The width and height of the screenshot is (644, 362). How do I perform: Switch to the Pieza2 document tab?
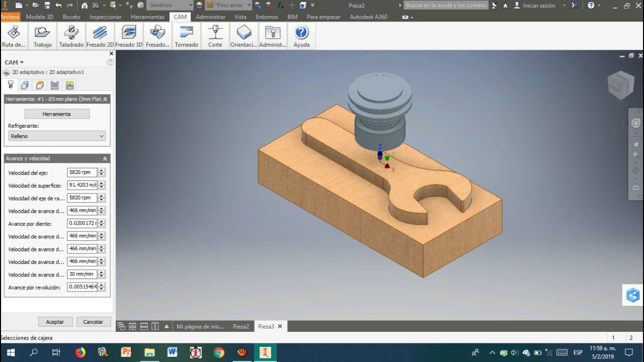[x=241, y=326]
